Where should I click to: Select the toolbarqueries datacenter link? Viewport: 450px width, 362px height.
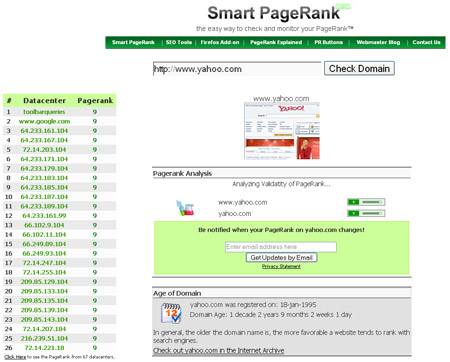click(x=44, y=112)
